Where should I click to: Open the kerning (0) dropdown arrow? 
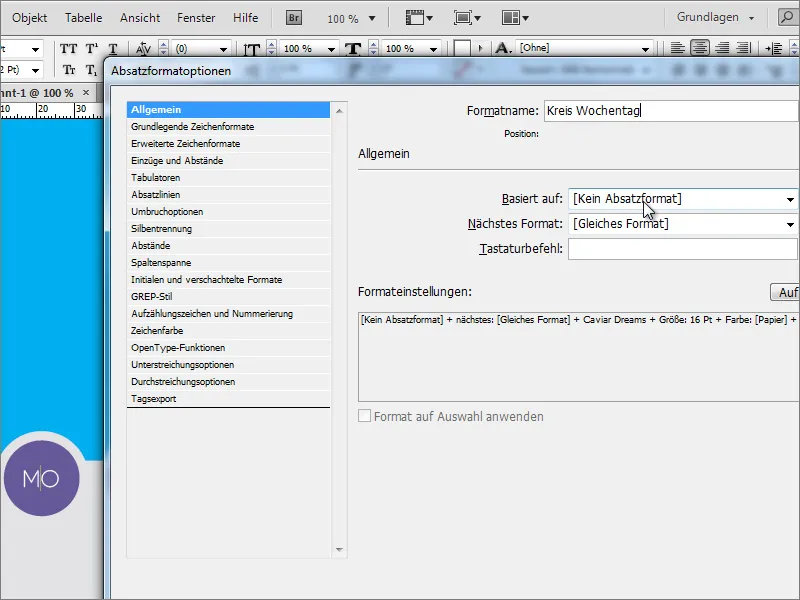tap(223, 49)
